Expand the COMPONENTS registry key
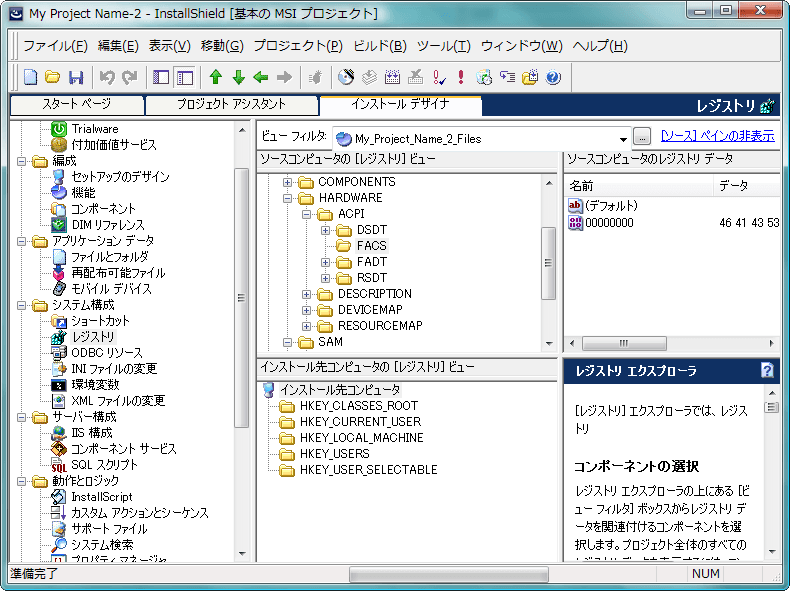The height and width of the screenshot is (591, 790). pos(287,182)
